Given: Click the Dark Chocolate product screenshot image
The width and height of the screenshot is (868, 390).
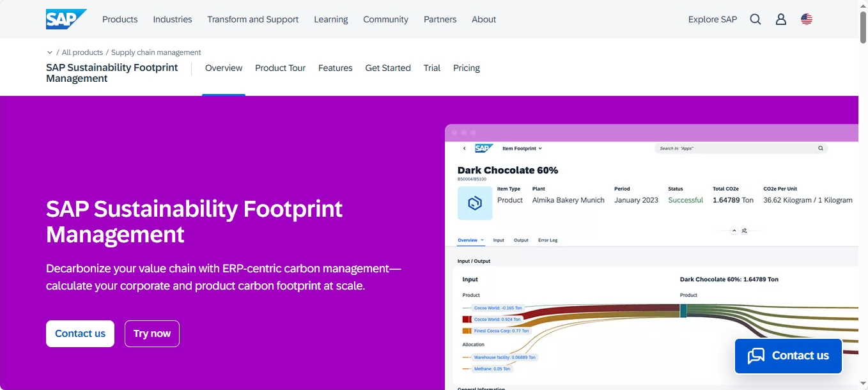Looking at the screenshot, I should (x=651, y=257).
